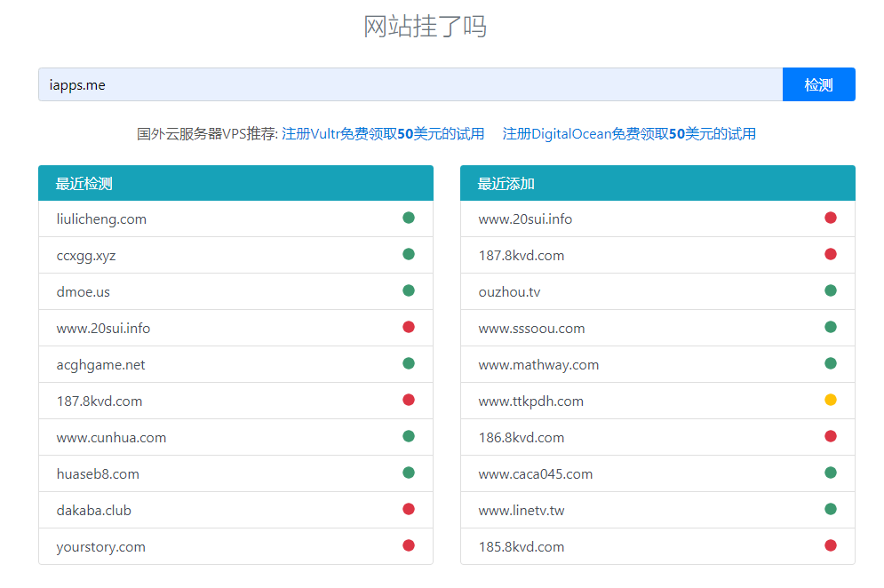The image size is (884, 588).
Task: Click red status dot for 185.8kvd.com
Action: point(831,545)
